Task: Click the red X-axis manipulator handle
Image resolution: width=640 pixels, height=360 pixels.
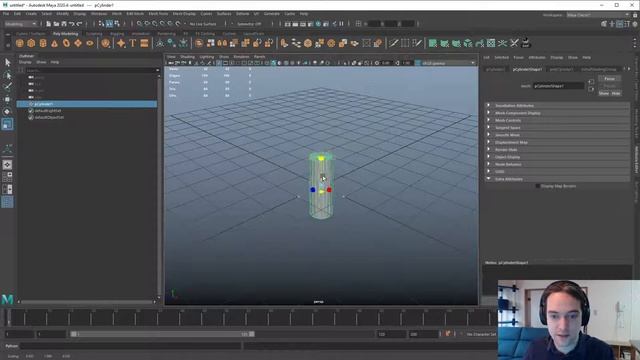Action: [329, 189]
